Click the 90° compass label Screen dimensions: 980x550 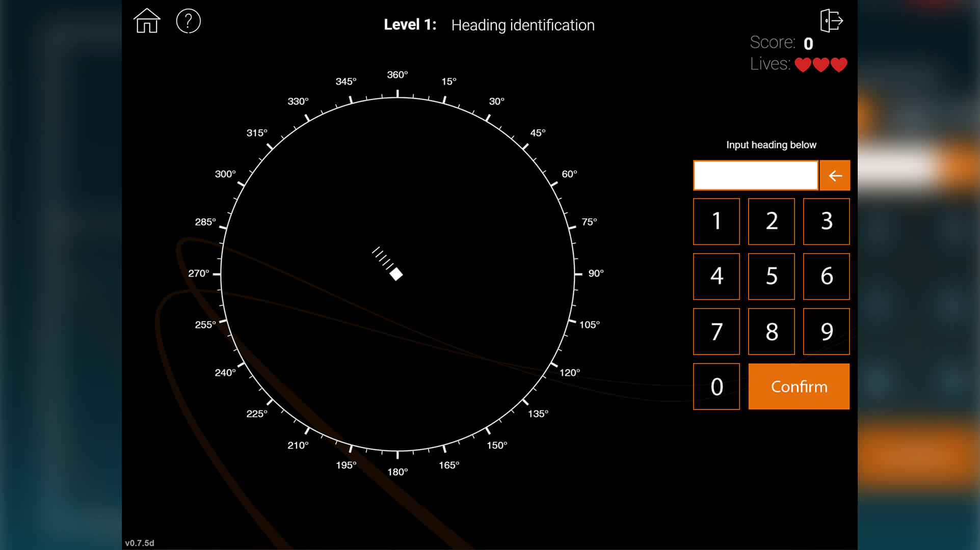click(596, 273)
